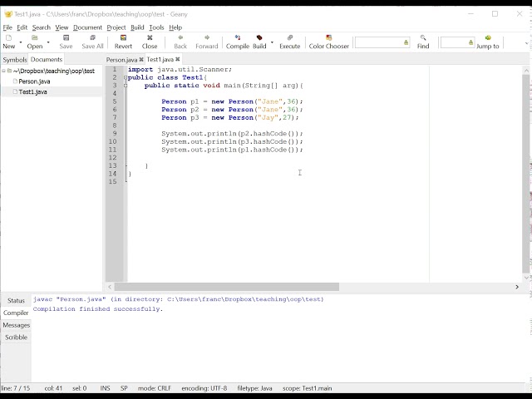Image resolution: width=532 pixels, height=399 pixels.
Task: Click 'import java.util.Scanner;' code line
Action: coord(180,69)
